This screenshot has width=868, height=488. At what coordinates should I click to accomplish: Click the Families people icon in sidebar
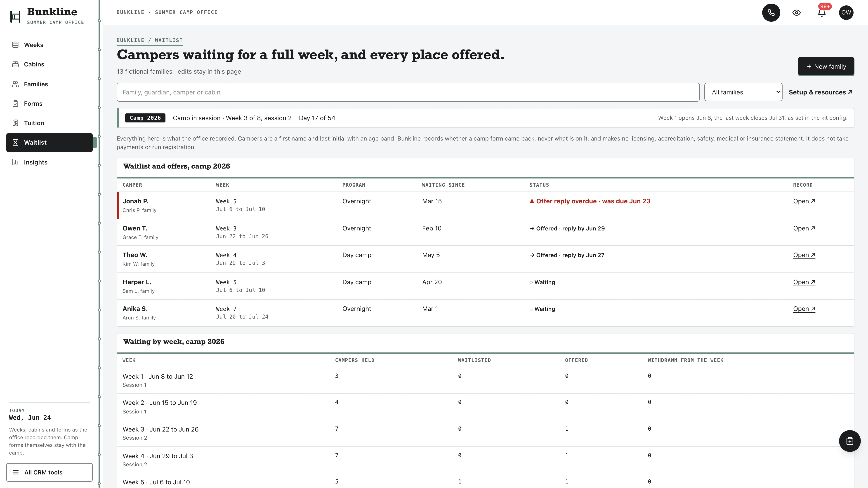[x=15, y=84]
